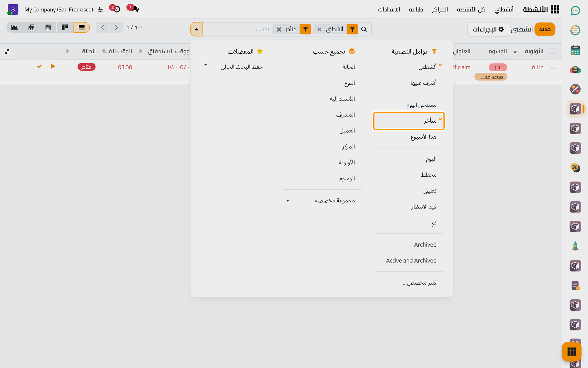
Task: Group by الحالة
Action: click(x=322, y=67)
